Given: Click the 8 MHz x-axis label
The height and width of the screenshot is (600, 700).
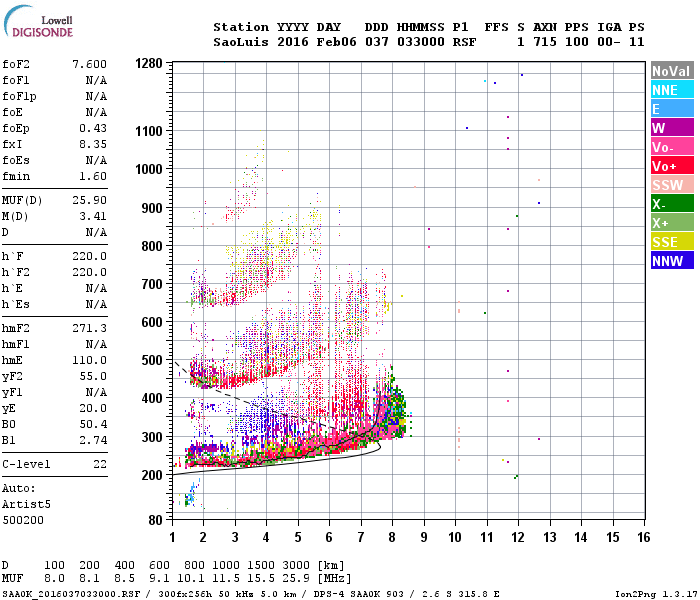Looking at the screenshot, I should click(x=392, y=537).
